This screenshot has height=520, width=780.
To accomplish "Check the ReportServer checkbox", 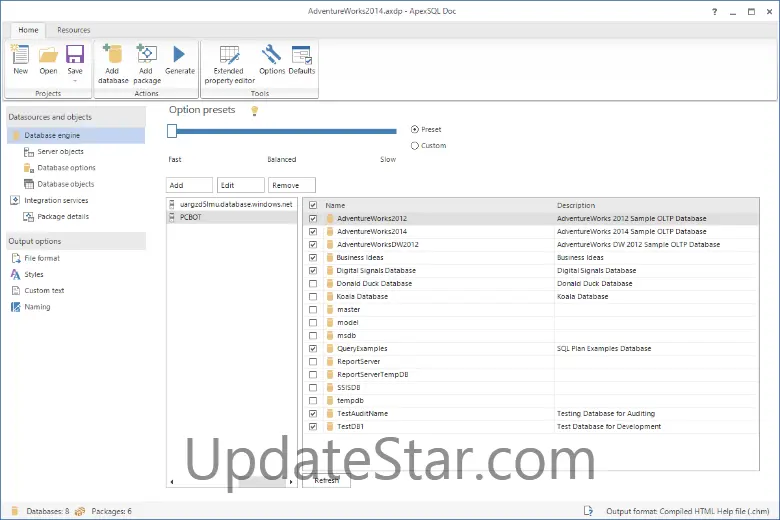I will pyautogui.click(x=313, y=362).
